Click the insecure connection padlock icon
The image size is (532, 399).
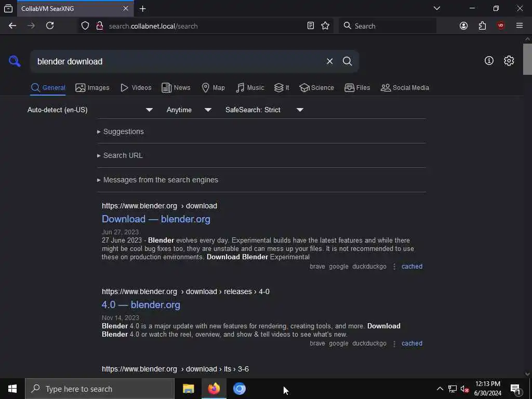[99, 26]
